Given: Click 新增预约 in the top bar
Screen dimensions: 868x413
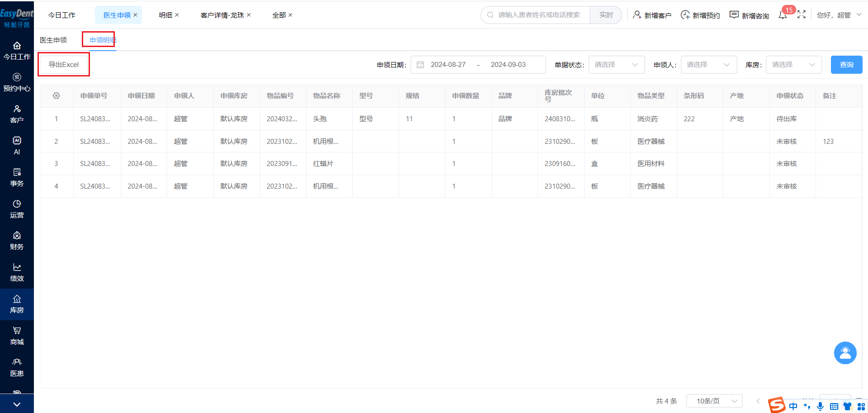Looking at the screenshot, I should (x=700, y=15).
